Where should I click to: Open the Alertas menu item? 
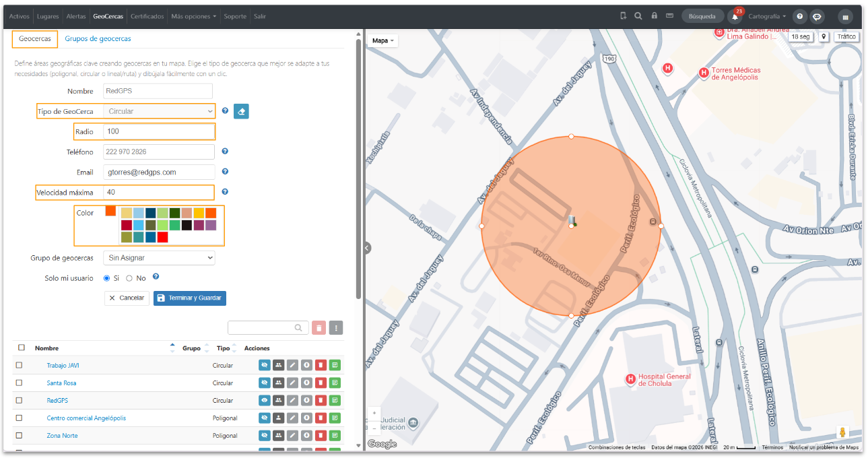pos(76,16)
